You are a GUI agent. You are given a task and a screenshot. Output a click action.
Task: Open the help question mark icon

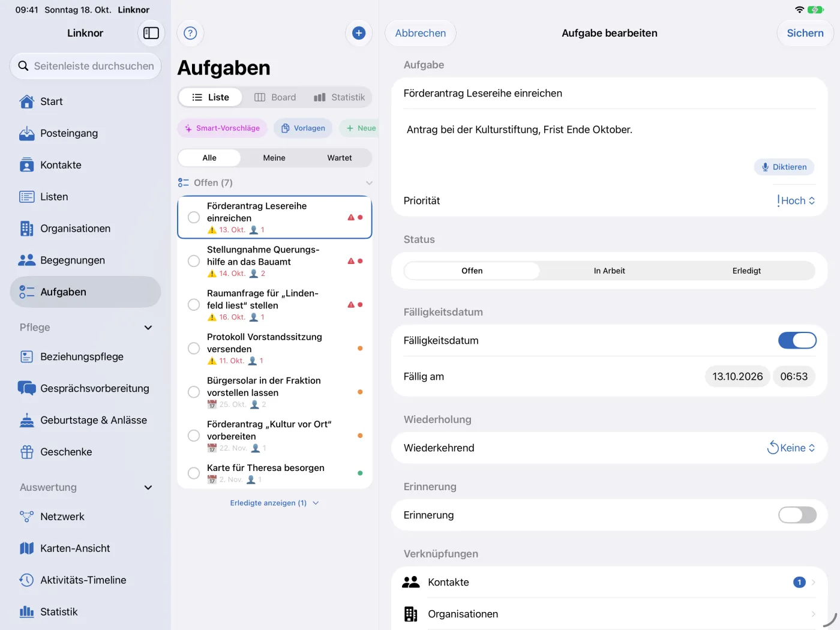click(x=190, y=33)
